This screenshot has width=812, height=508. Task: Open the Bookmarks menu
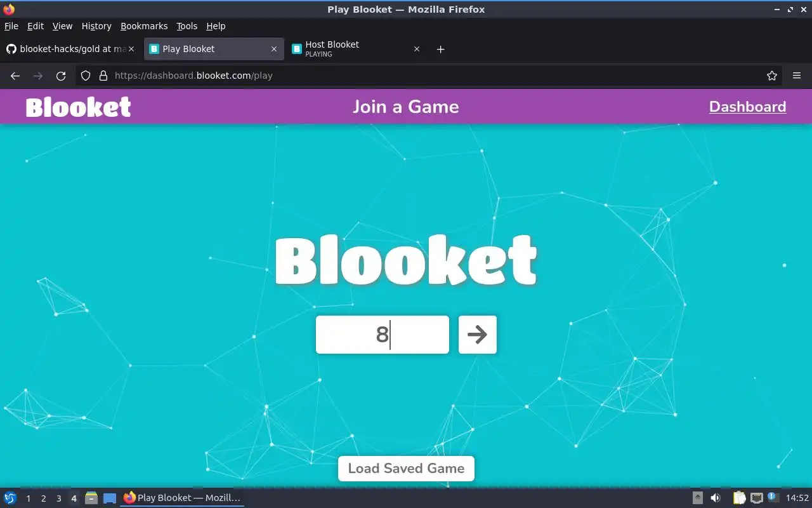coord(144,26)
